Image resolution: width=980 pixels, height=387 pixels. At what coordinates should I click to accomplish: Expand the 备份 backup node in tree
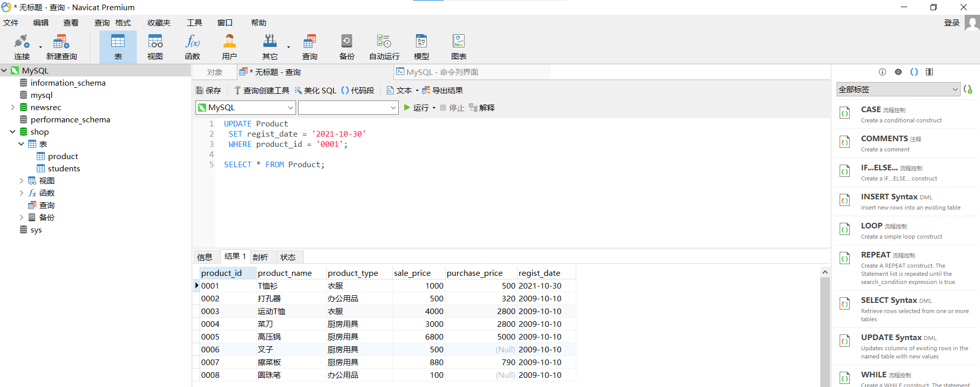click(x=21, y=218)
